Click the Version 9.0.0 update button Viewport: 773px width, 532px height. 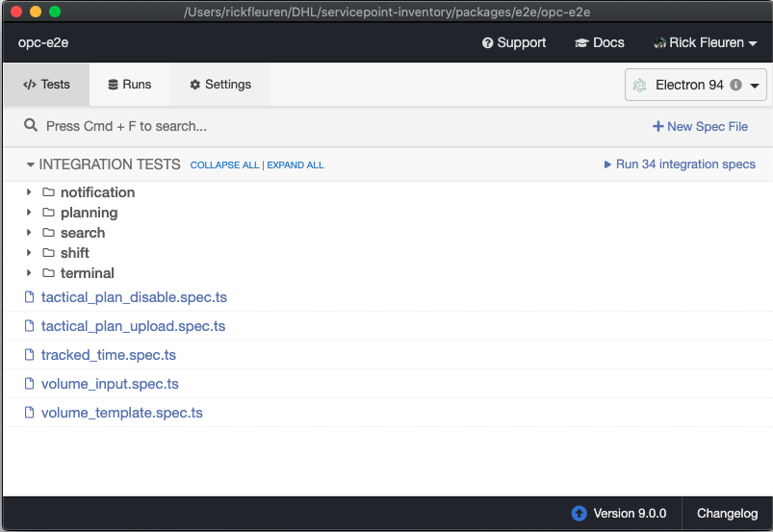tap(619, 514)
